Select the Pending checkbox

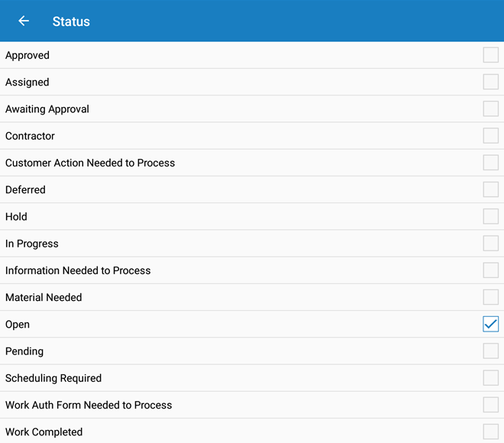490,351
